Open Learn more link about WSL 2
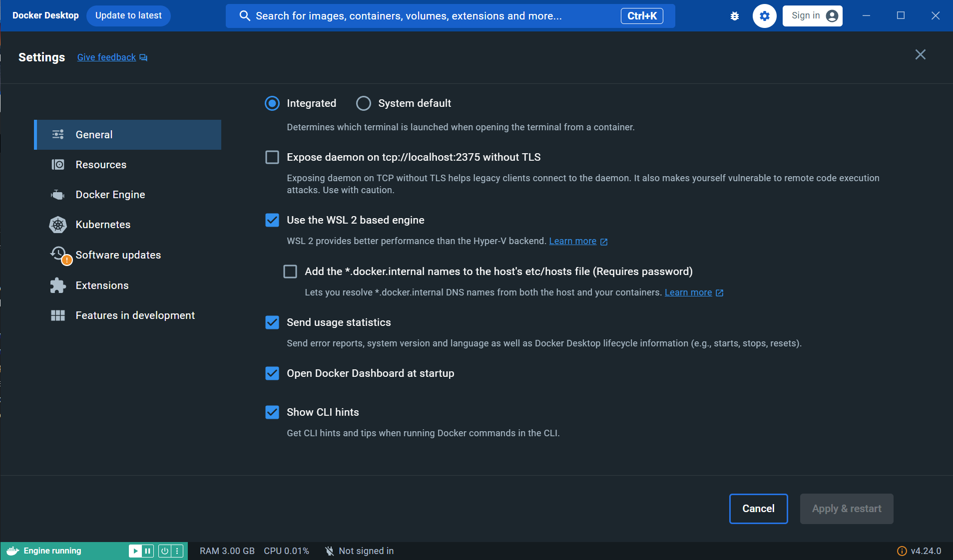The height and width of the screenshot is (560, 953). [x=572, y=241]
